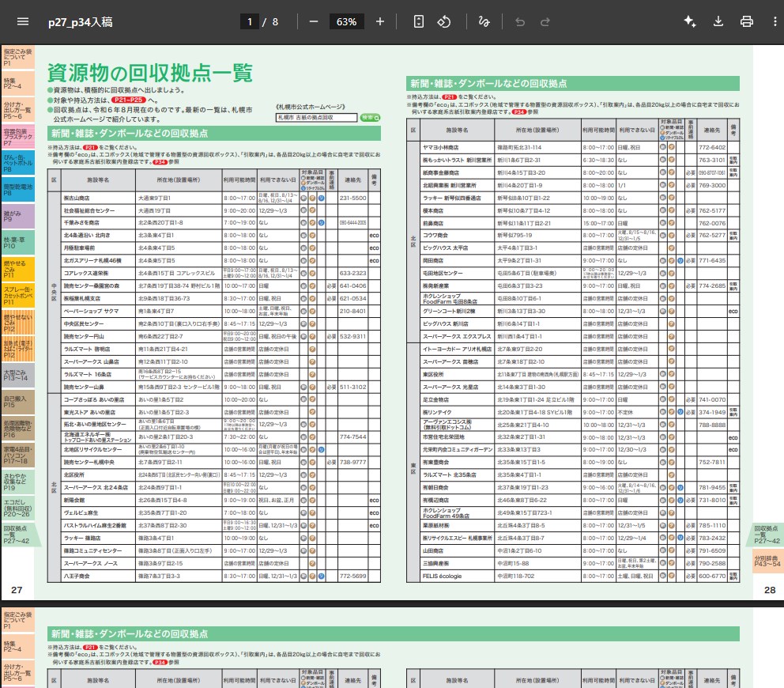Click the redo arrow in the toolbar
This screenshot has height=688, width=784.
(545, 21)
